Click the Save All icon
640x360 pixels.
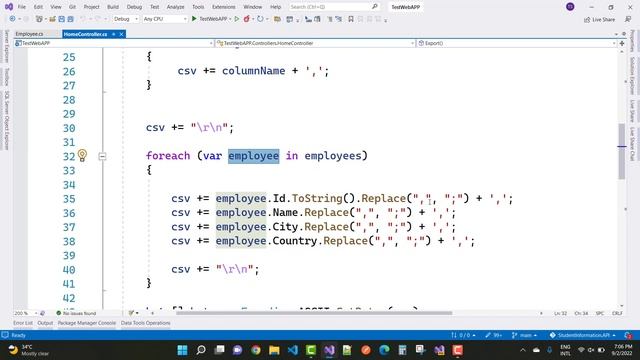coord(71,19)
